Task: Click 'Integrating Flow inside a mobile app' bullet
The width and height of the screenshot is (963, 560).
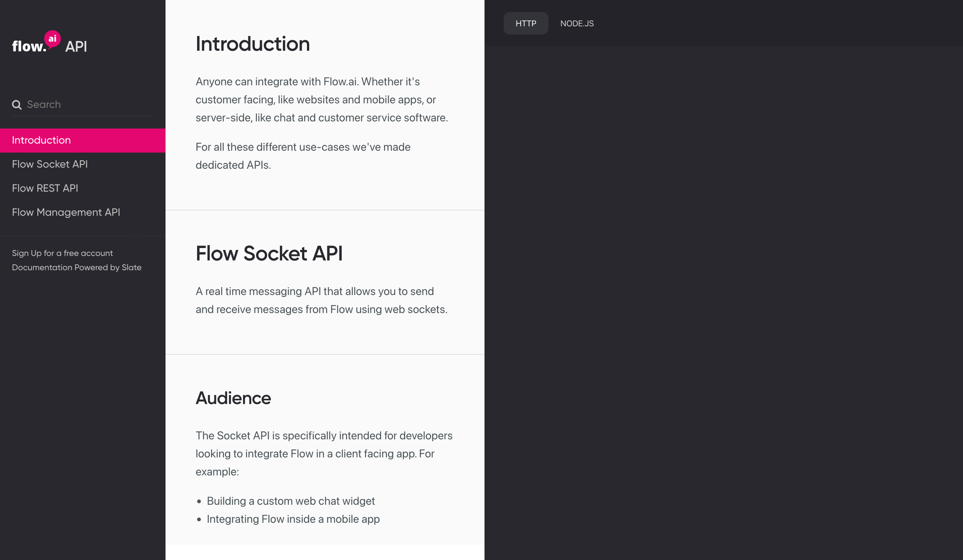Action: (293, 519)
